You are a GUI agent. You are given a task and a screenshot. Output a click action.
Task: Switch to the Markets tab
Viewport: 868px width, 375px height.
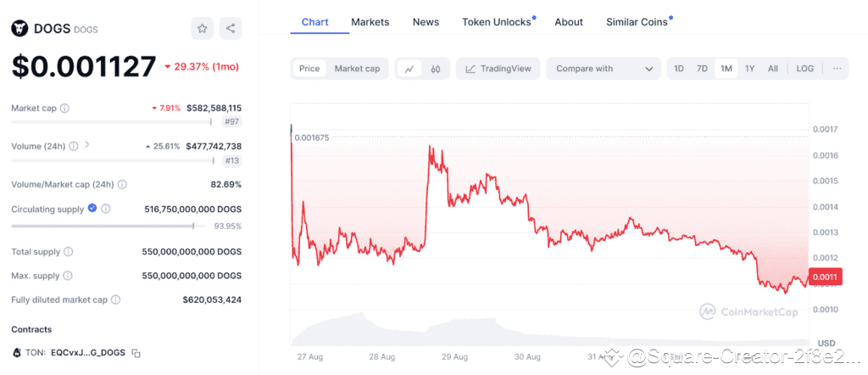(x=370, y=21)
